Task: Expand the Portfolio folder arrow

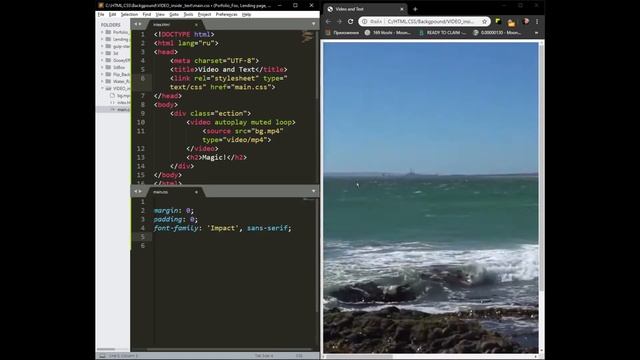Action: click(102, 32)
